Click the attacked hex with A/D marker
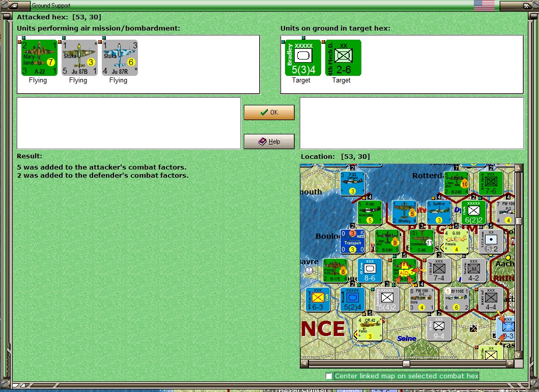Screen dimensions: 539x392 pyautogui.click(x=404, y=271)
